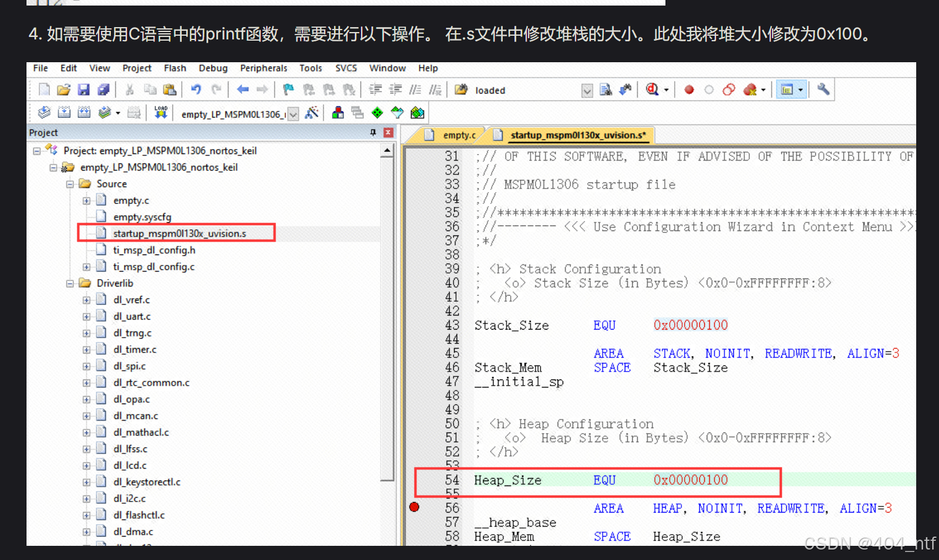Screen dimensions: 939x560
Task: Click the Find text icon
Action: point(606,90)
